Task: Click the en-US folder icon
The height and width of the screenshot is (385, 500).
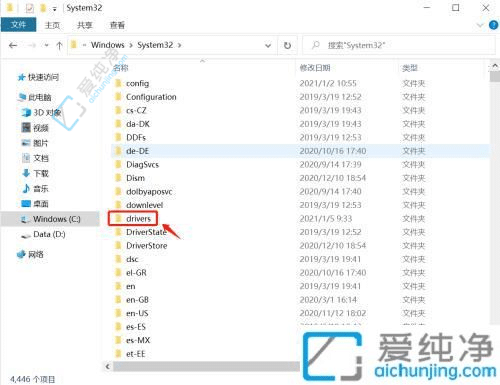Action: pos(118,313)
